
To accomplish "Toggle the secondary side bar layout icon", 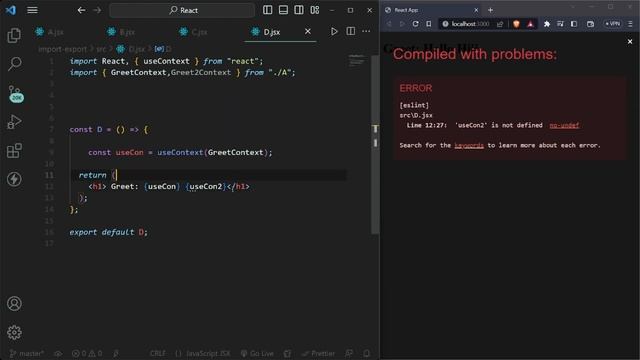I will point(299,10).
